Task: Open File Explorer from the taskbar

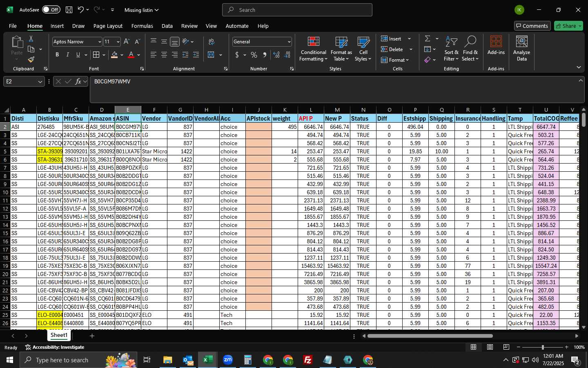Action: pyautogui.click(x=168, y=360)
